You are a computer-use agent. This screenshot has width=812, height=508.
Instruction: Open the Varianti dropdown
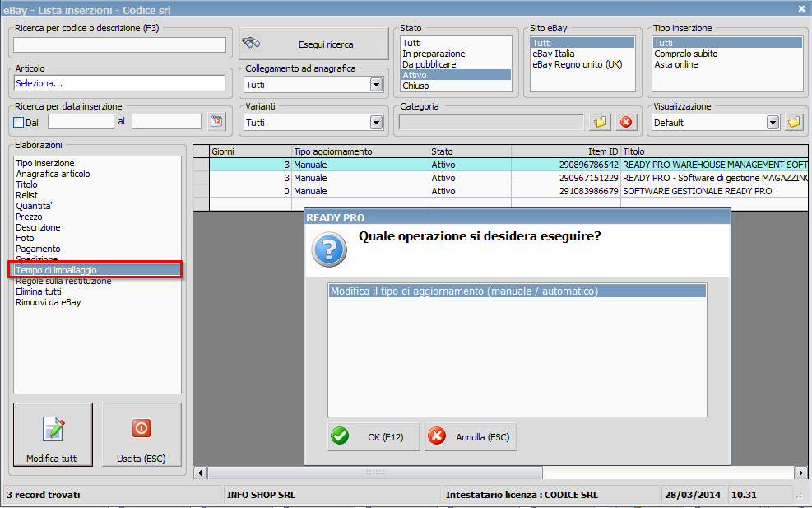pyautogui.click(x=377, y=123)
